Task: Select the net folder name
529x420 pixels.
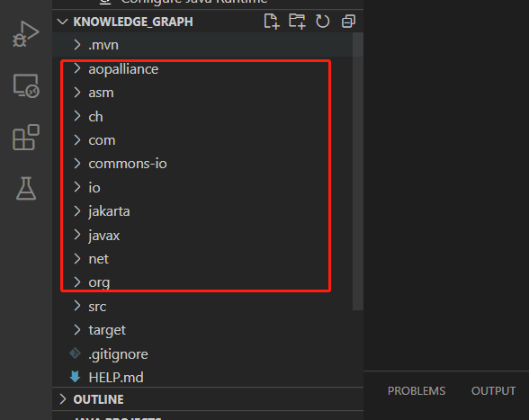Action: click(99, 259)
